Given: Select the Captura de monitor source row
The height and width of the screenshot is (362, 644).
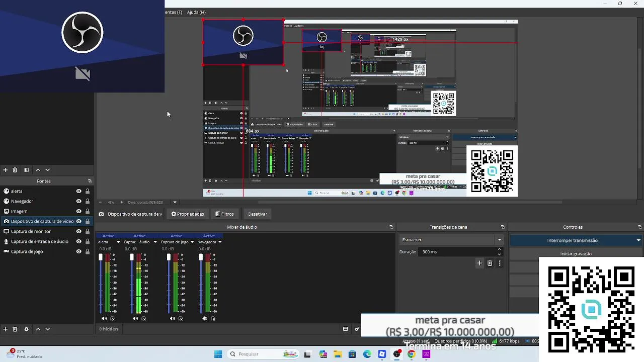Looking at the screenshot, I should tap(47, 231).
